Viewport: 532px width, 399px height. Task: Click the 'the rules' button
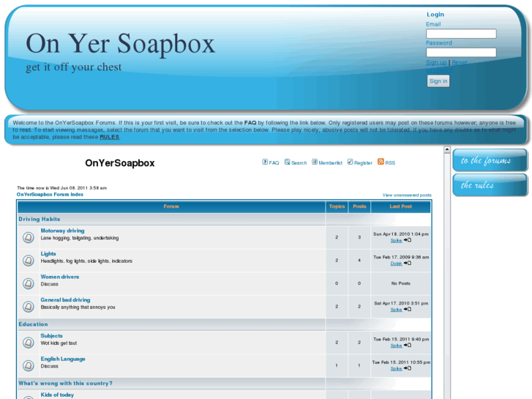[x=490, y=185]
